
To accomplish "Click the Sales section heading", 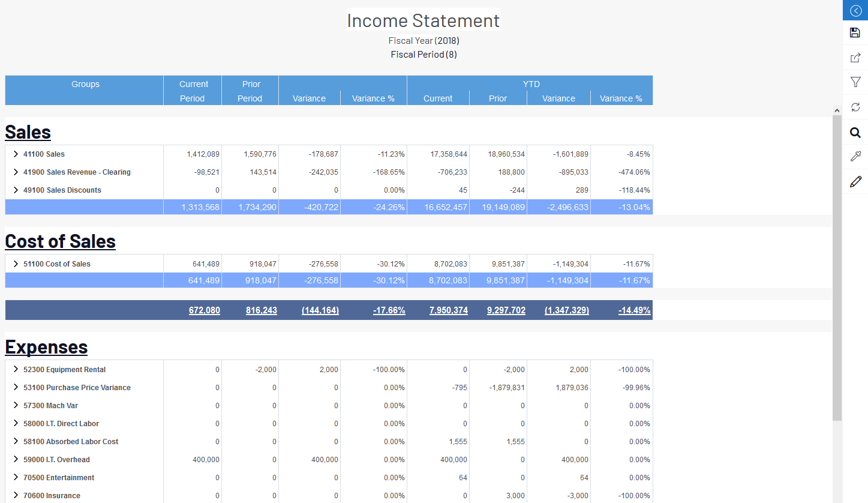I will pyautogui.click(x=28, y=132).
